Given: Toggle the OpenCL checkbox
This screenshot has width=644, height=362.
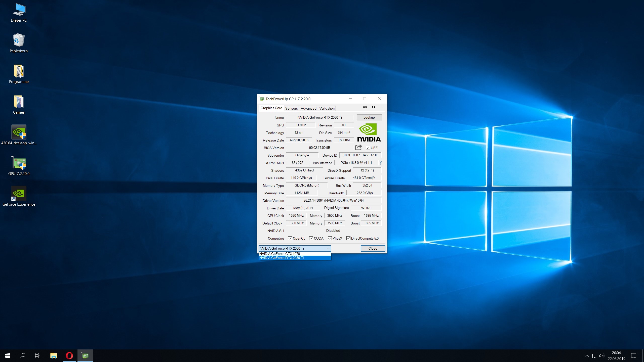Looking at the screenshot, I should (290, 238).
